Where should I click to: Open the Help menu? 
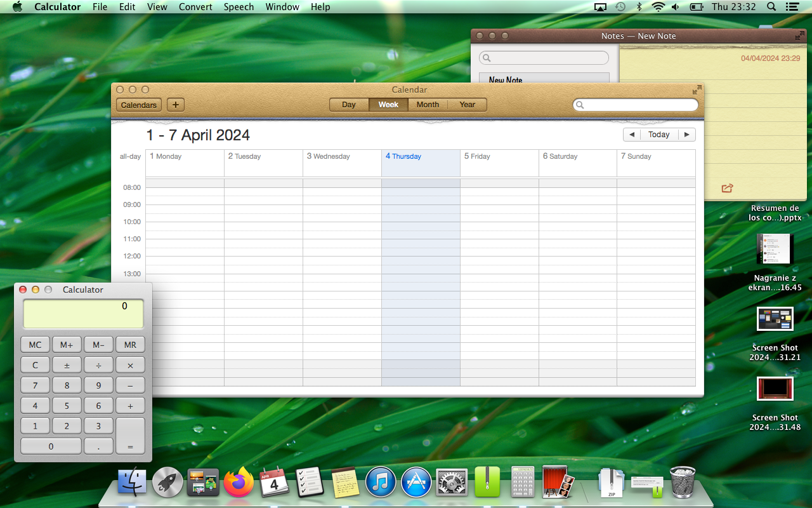click(x=320, y=7)
